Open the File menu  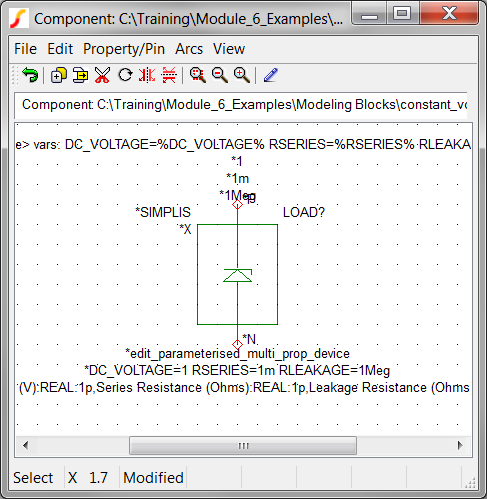point(25,49)
